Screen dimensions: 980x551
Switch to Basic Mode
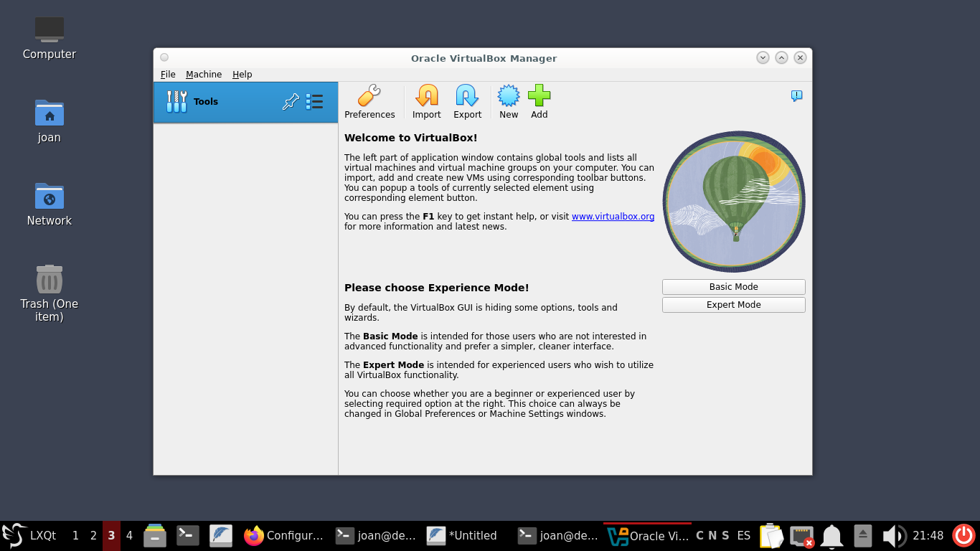point(733,286)
